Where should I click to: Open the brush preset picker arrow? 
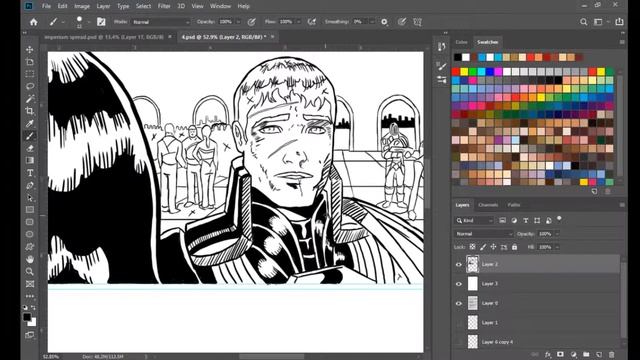point(89,22)
